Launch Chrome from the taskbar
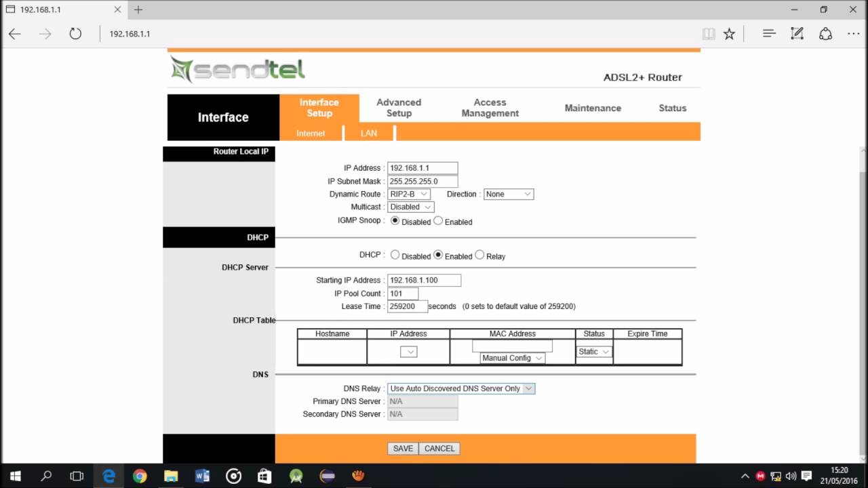Screen dimensions: 868x488 coord(140,476)
